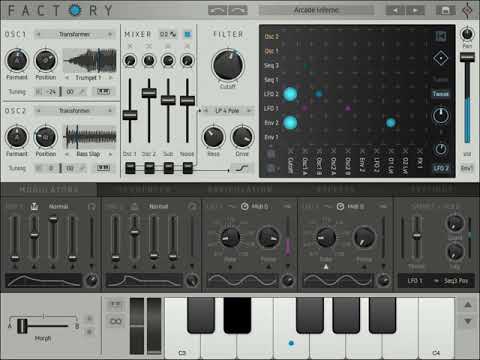Toggle OSC1 keyboard tracking button
The image size is (480, 360).
[103, 91]
